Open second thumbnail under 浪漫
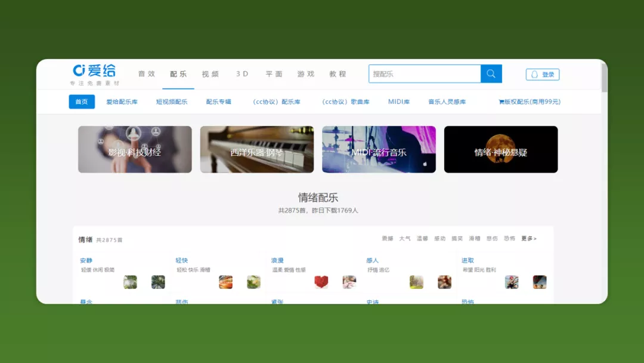This screenshot has height=363, width=644. pos(349,282)
